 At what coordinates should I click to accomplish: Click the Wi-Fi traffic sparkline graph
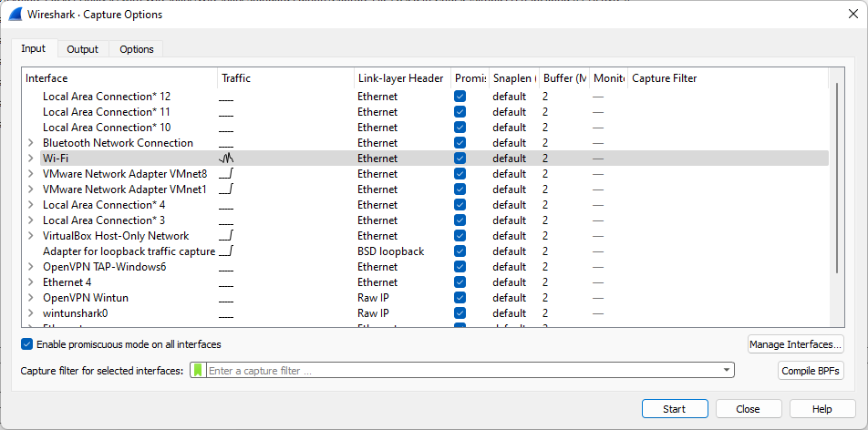point(227,159)
